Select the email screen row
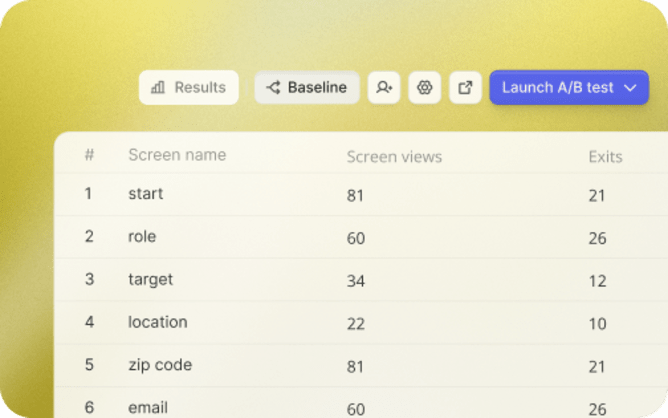 click(x=361, y=403)
